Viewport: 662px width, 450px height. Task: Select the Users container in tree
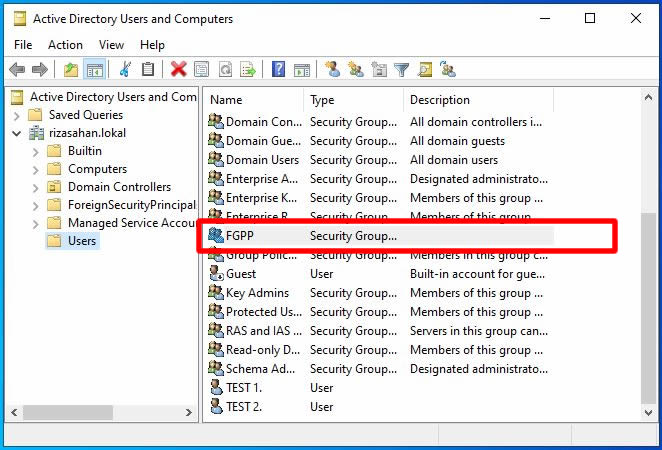[73, 241]
